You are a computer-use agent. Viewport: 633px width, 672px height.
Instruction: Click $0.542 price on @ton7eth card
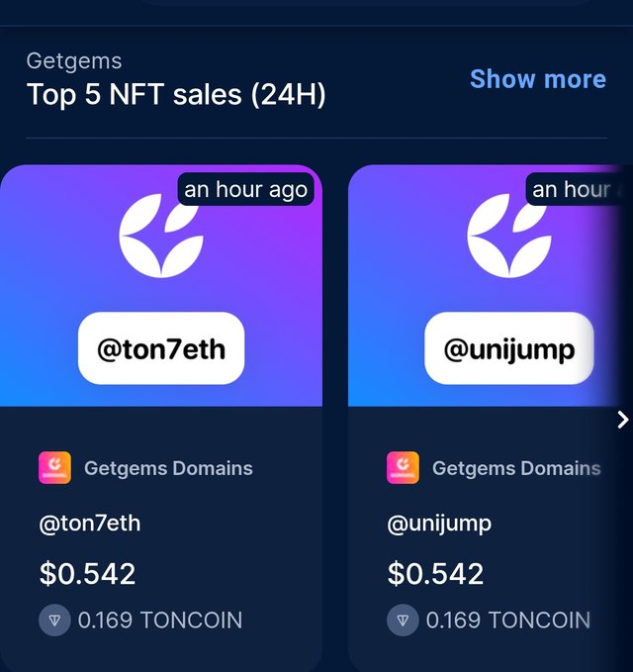tap(87, 573)
